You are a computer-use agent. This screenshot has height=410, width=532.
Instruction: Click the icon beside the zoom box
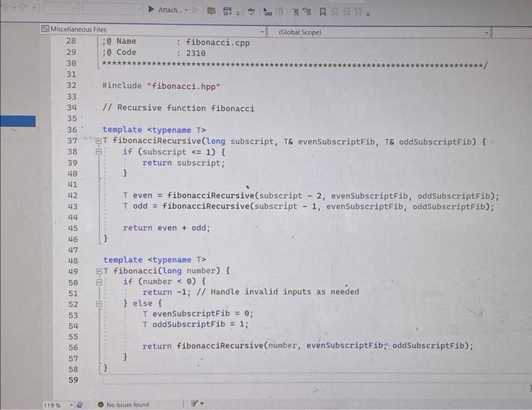coord(80,405)
